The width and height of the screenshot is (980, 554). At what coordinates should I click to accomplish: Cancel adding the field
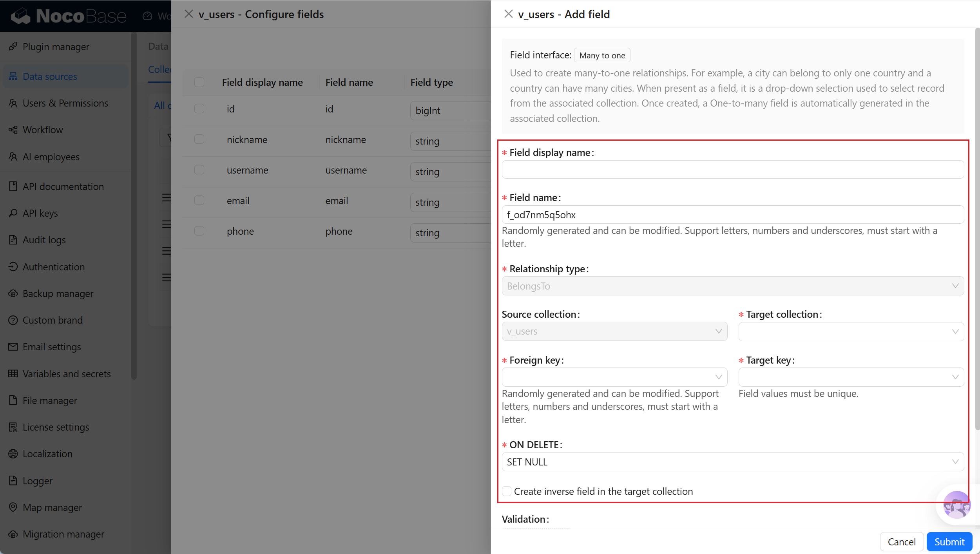[902, 542]
